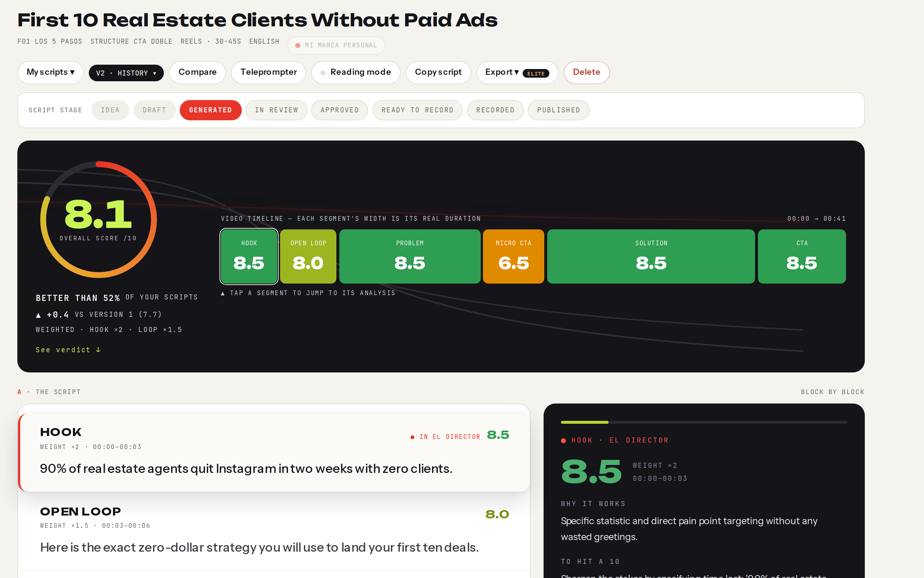Click the 'STRUCTURE CTA DOBLE' tag

tap(131, 41)
